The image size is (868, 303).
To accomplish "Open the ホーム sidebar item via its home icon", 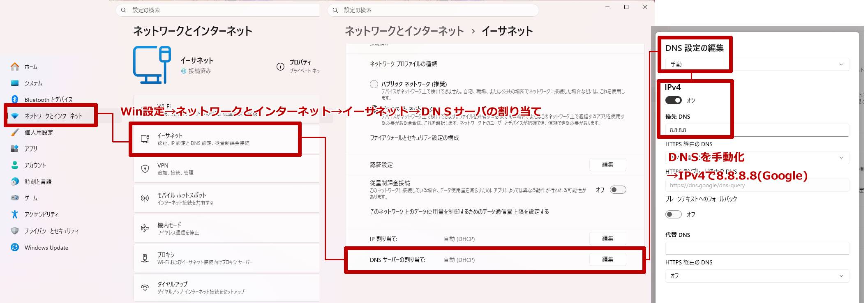I will point(15,67).
